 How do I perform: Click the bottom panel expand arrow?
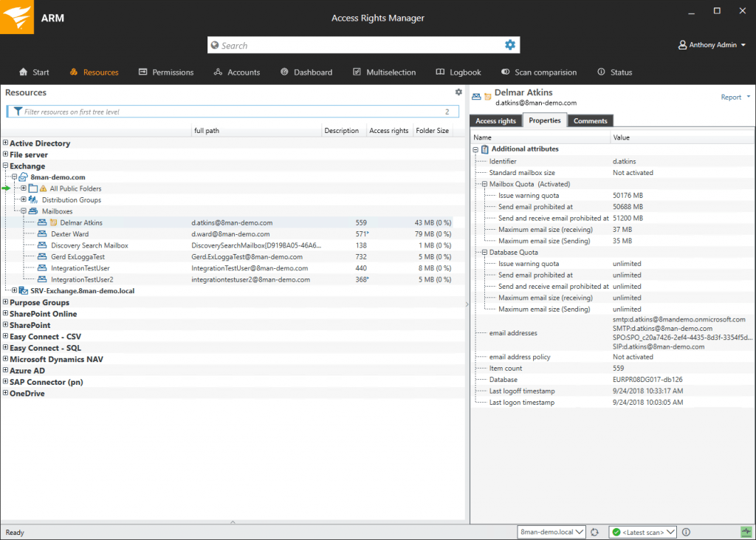point(233,522)
